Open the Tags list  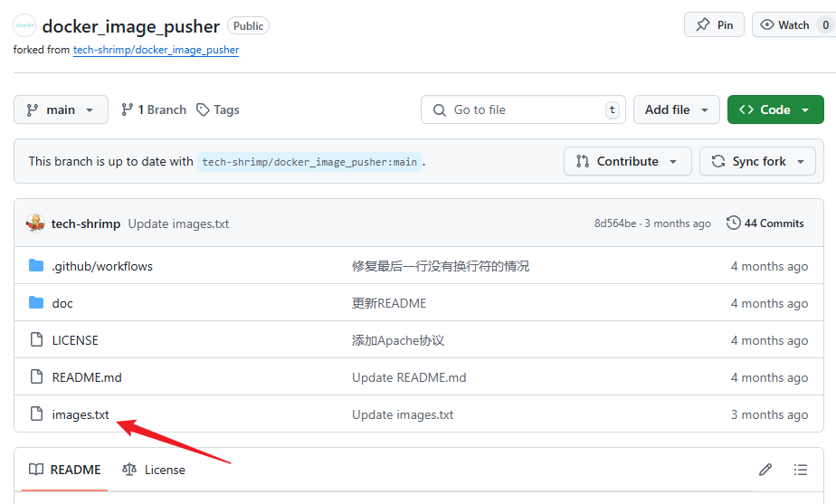(x=218, y=109)
